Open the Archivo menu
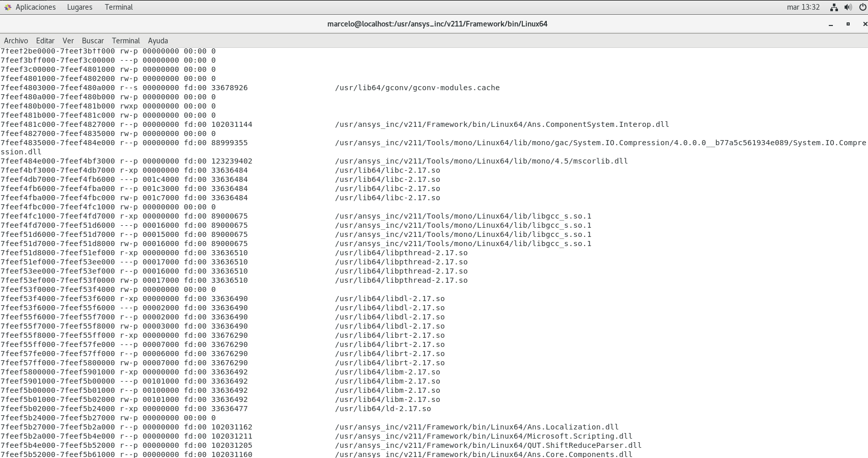 pos(16,41)
